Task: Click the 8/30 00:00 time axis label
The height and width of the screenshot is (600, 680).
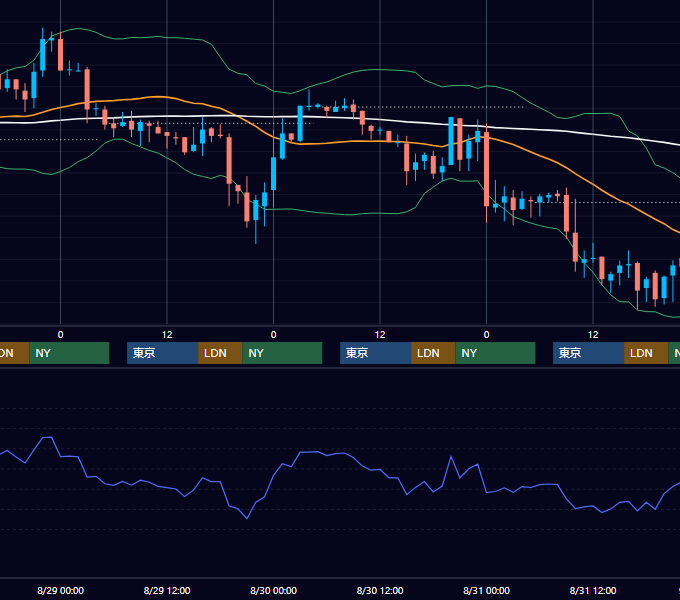Action: pyautogui.click(x=273, y=590)
